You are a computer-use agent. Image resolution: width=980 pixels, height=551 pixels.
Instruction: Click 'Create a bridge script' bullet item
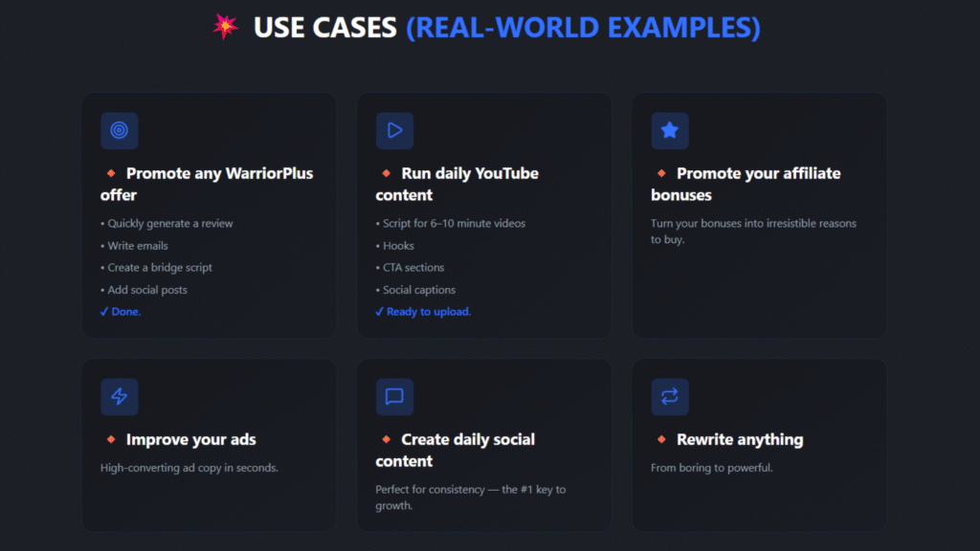[159, 268]
